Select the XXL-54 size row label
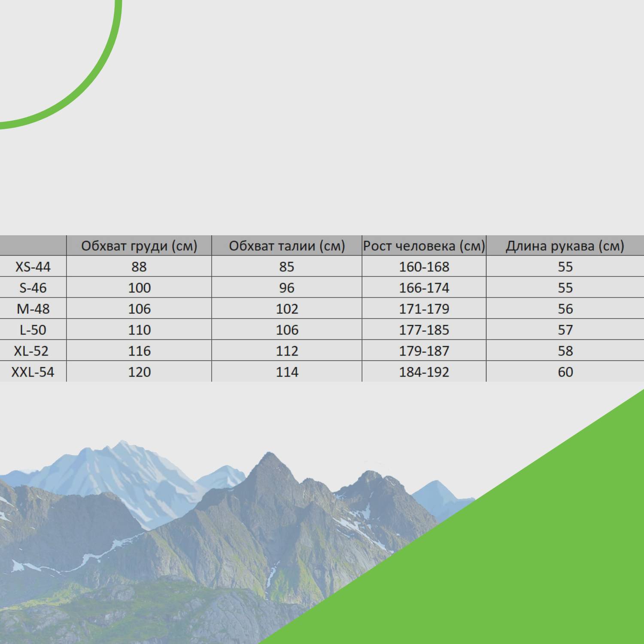The width and height of the screenshot is (644, 644). coord(33,372)
